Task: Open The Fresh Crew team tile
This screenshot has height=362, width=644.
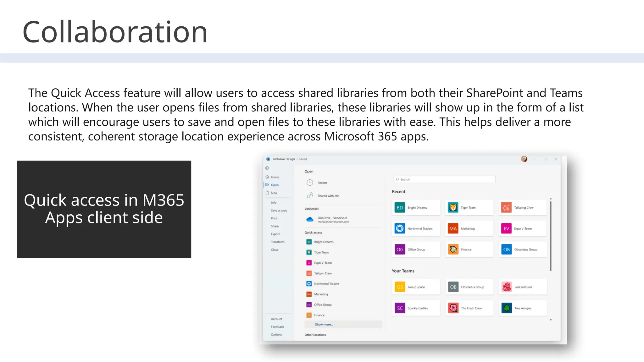Action: click(x=469, y=308)
